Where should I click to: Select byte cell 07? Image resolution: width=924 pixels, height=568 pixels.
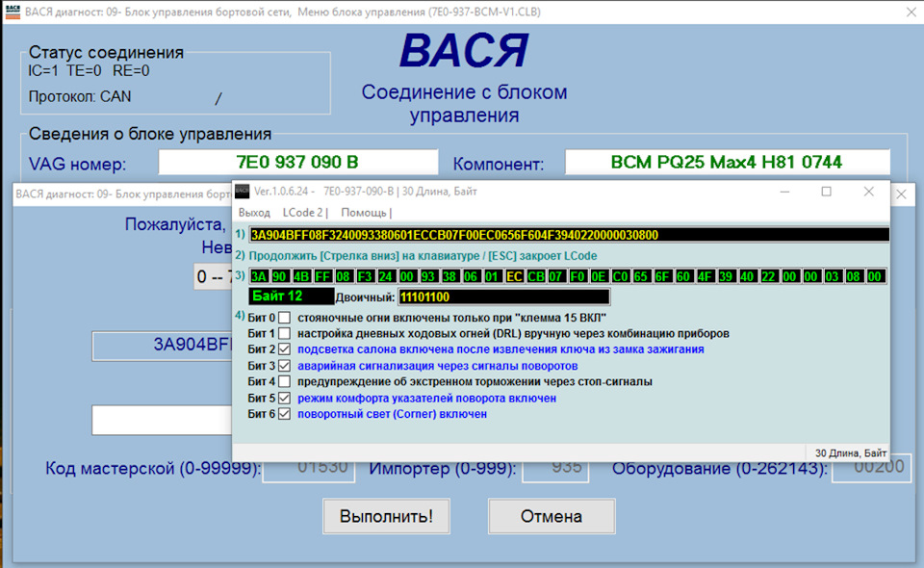555,276
